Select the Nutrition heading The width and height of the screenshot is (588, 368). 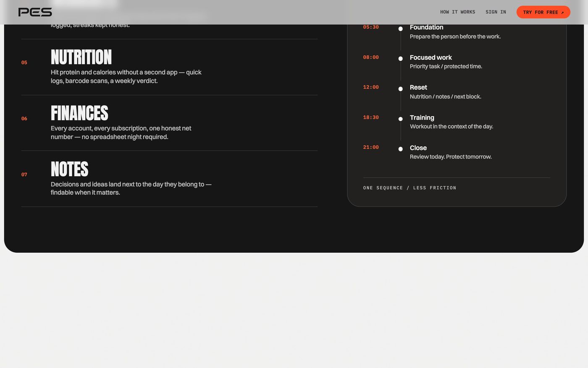tap(81, 57)
